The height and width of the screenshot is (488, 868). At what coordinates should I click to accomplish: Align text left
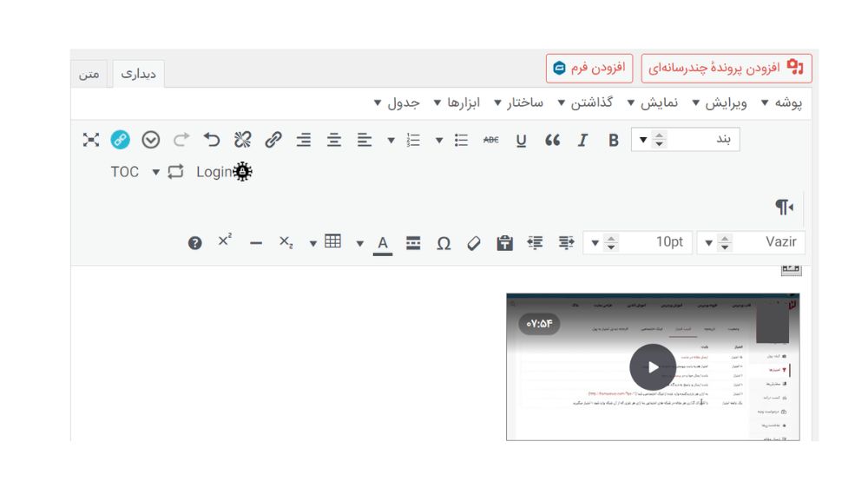point(364,140)
